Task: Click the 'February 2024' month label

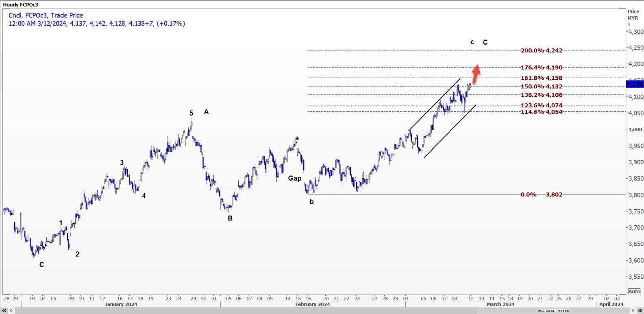Action: coord(312,304)
